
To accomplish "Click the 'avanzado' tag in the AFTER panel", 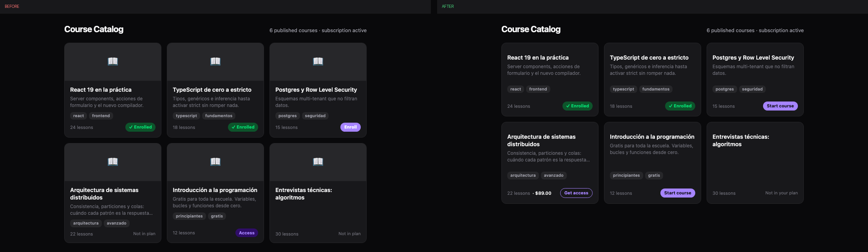I will tap(554, 175).
